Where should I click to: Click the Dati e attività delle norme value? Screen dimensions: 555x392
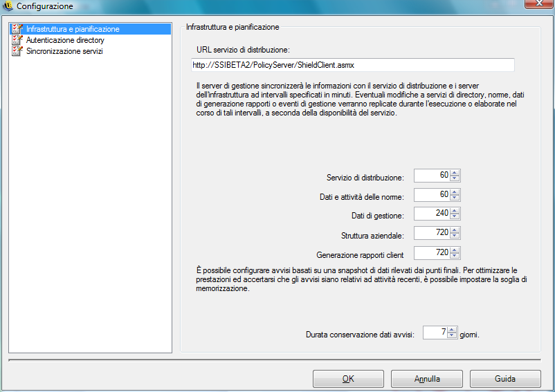(x=432, y=194)
